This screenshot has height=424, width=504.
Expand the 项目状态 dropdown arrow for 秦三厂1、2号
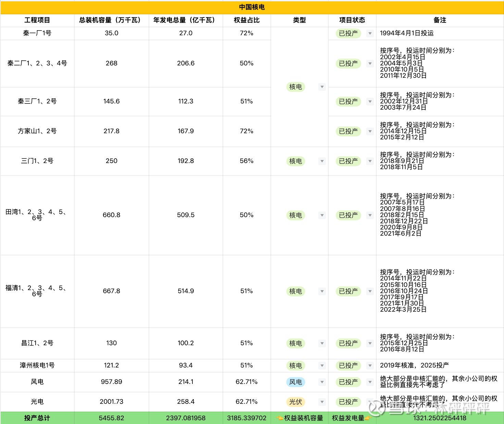tap(370, 102)
